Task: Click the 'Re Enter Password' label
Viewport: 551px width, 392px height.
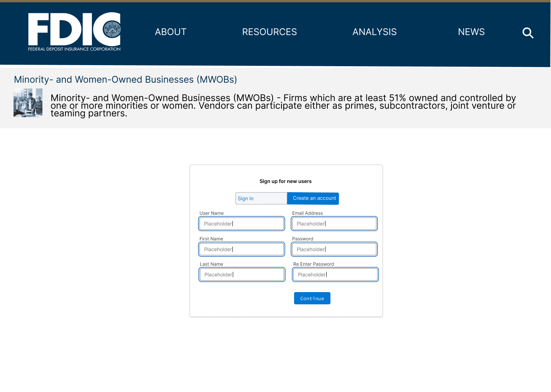Action: 314,264
